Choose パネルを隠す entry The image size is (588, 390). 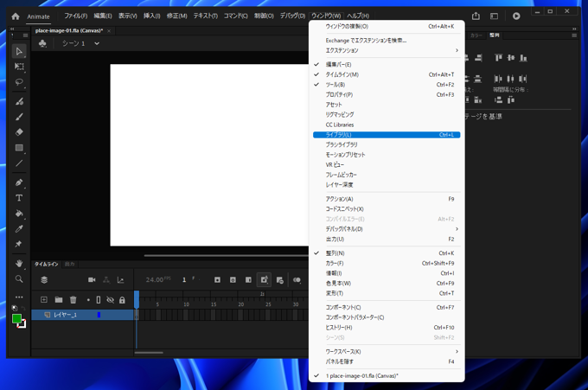[387, 361]
